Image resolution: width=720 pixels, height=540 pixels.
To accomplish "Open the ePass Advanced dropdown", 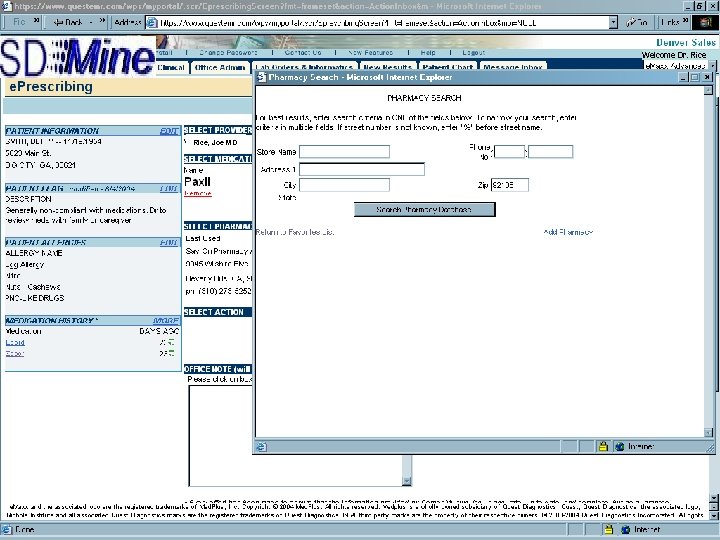I will (x=712, y=66).
